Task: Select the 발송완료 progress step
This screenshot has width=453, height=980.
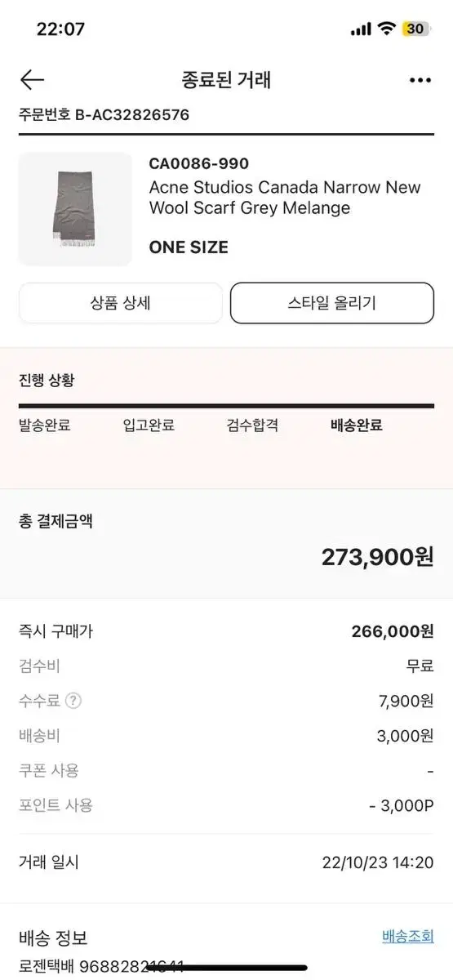Action: (x=45, y=425)
